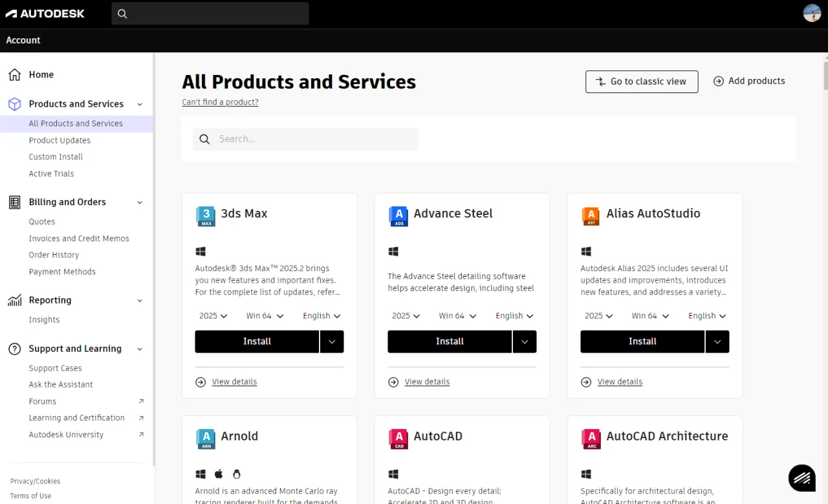Click Go to classic view button
This screenshot has width=828, height=504.
[642, 82]
